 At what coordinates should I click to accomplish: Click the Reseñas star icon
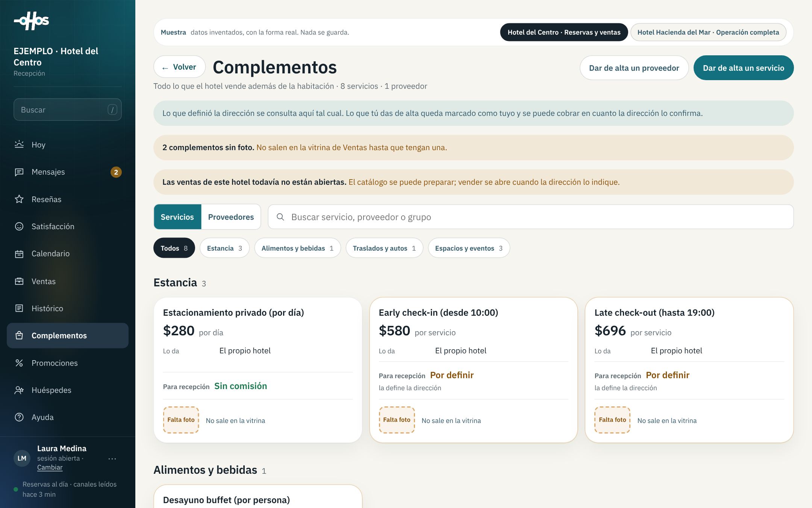(19, 199)
